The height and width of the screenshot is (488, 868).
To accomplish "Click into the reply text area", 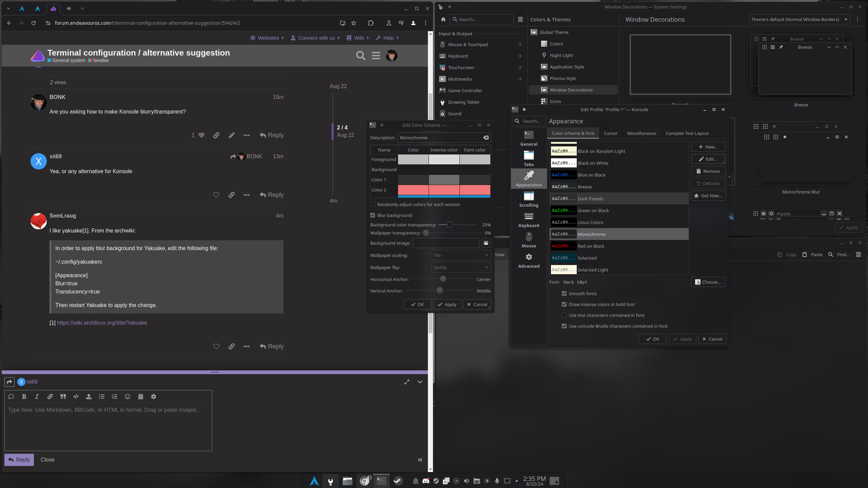I will point(108,426).
